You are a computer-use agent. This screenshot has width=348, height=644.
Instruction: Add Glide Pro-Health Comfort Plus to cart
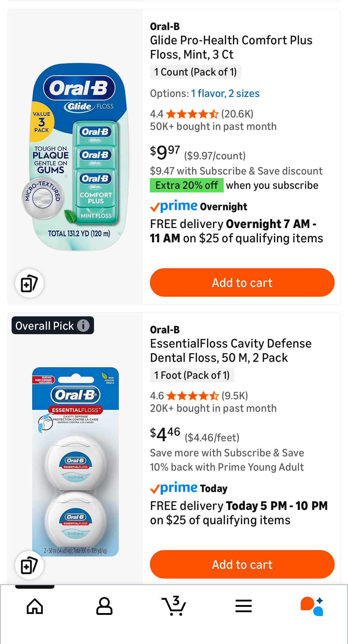[242, 282]
